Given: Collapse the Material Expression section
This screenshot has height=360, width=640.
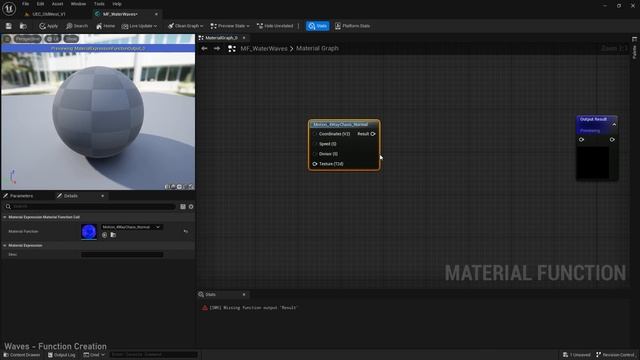Looking at the screenshot, I should 5,245.
